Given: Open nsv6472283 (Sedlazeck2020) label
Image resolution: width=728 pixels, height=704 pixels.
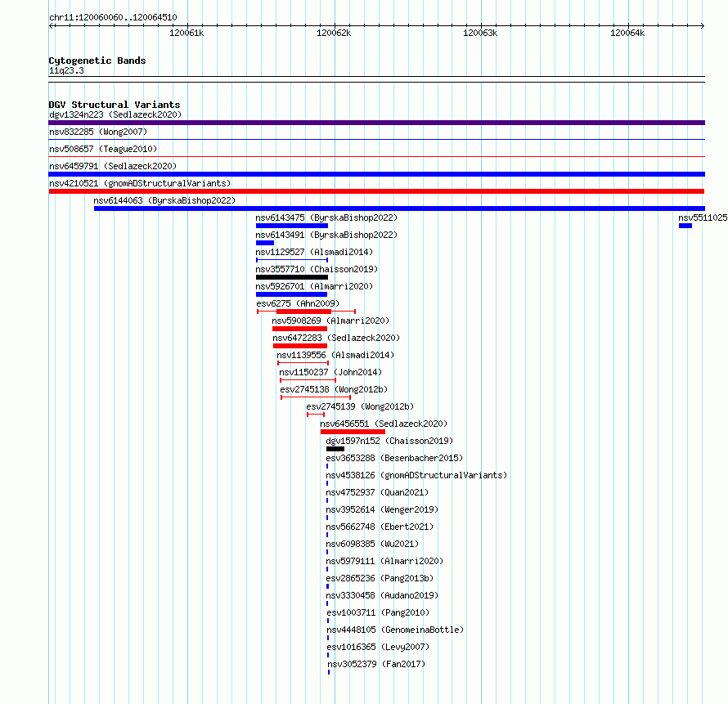Looking at the screenshot, I should pos(336,338).
